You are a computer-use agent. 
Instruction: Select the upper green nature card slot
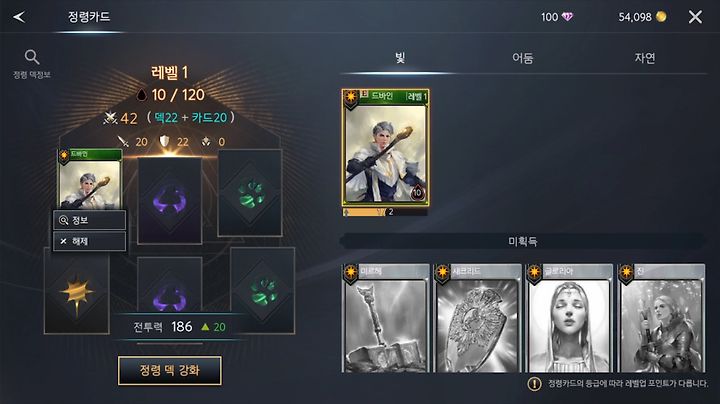coord(250,194)
